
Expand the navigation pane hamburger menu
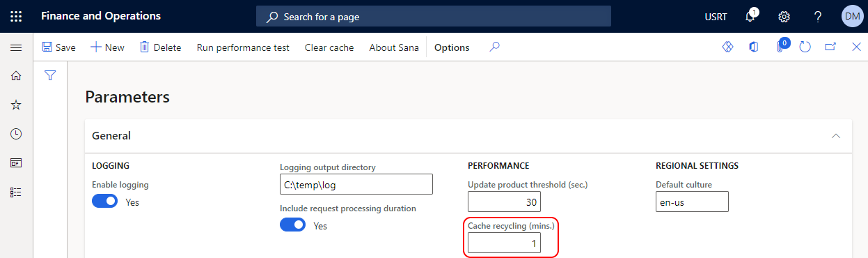[16, 47]
